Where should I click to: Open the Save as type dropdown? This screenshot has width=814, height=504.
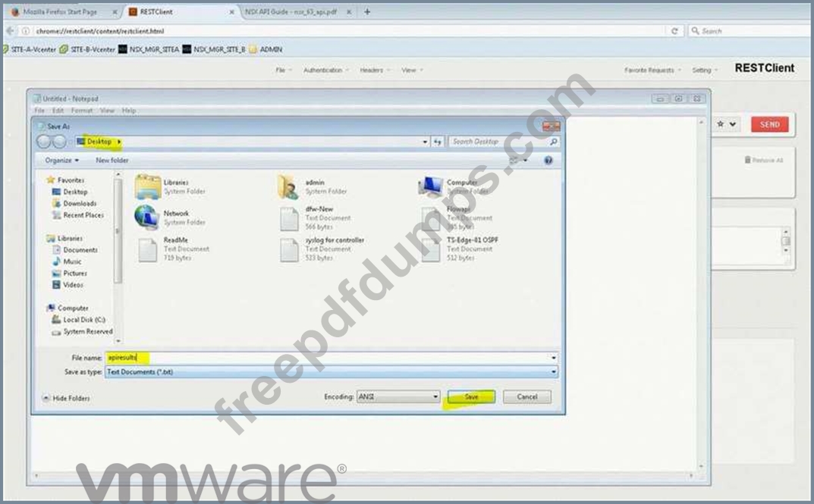pos(332,372)
